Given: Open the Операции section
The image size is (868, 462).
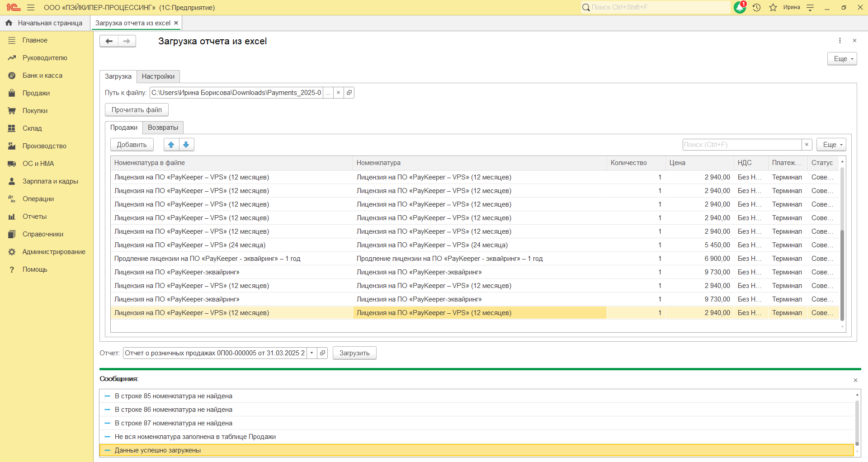Looking at the screenshot, I should coord(38,199).
